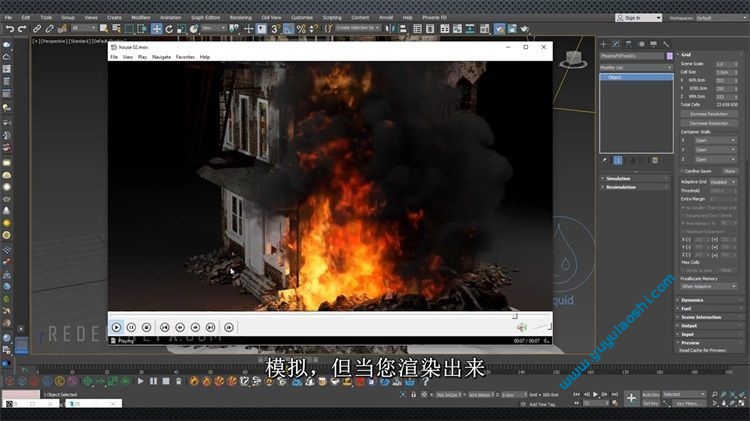Image resolution: width=750 pixels, height=421 pixels.
Task: Click Play in the media player
Action: point(116,327)
